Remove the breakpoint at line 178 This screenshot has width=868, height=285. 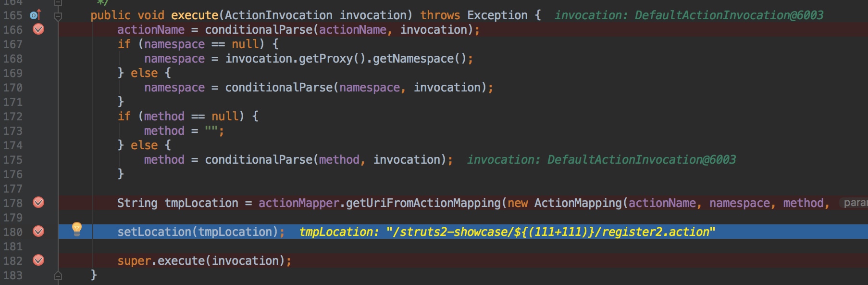[x=38, y=203]
